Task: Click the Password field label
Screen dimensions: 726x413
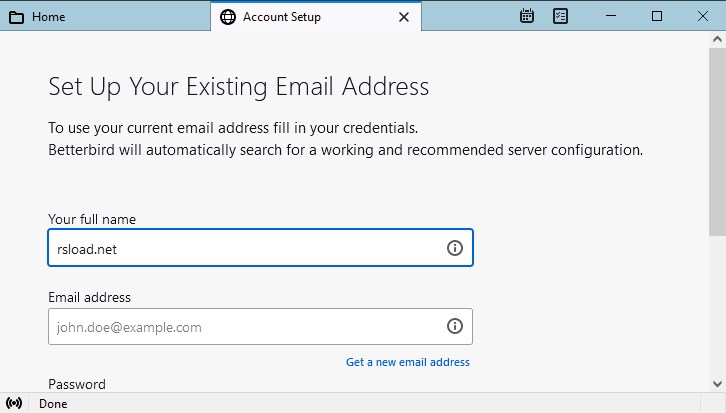Action: (x=77, y=384)
